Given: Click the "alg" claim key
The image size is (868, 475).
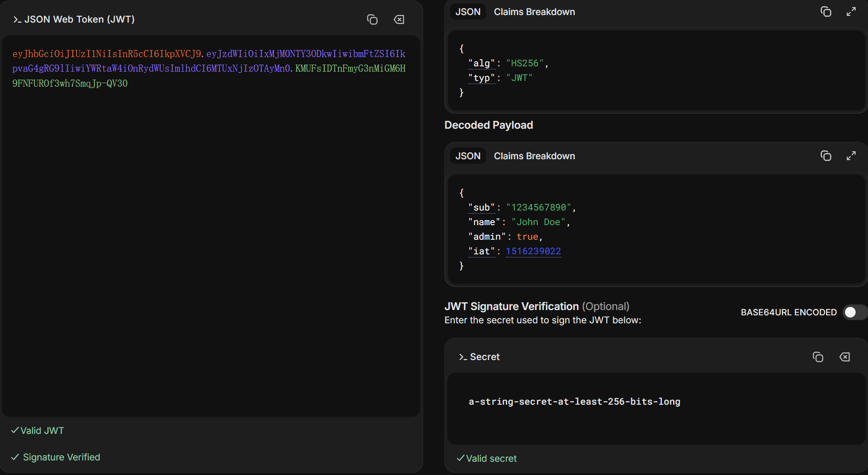Looking at the screenshot, I should (482, 63).
